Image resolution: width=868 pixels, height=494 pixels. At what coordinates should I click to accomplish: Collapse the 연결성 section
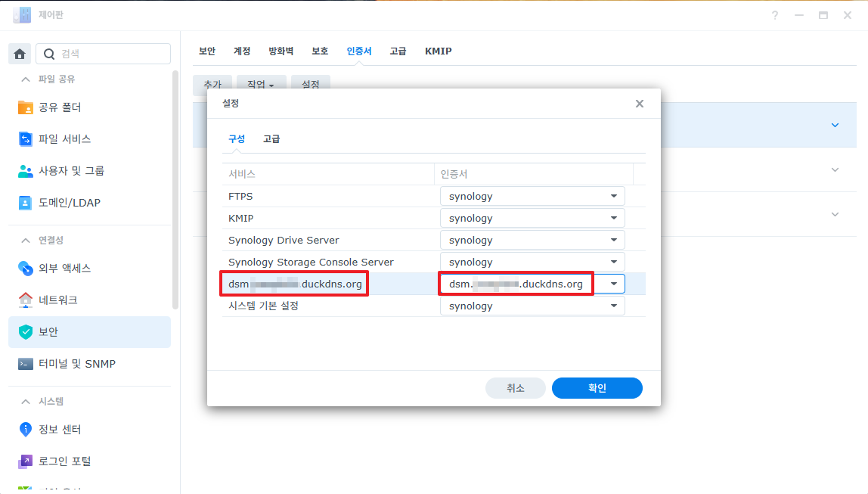[26, 241]
